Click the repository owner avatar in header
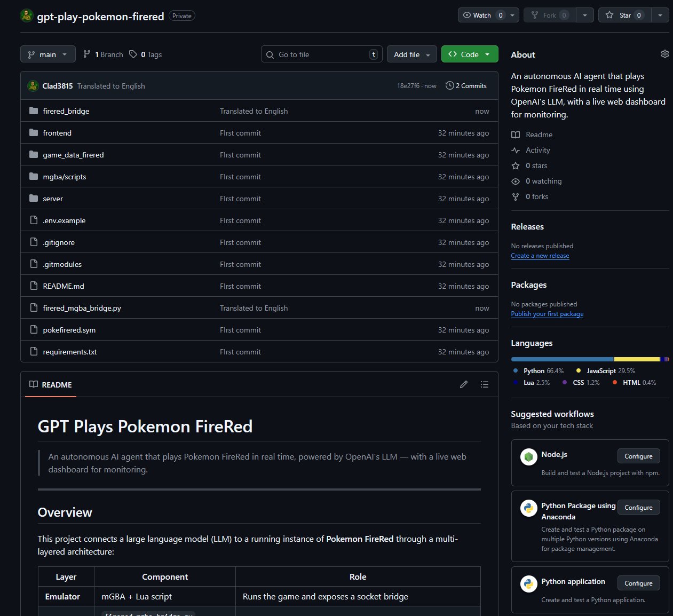Screen dimensions: 673x616 tap(27, 15)
